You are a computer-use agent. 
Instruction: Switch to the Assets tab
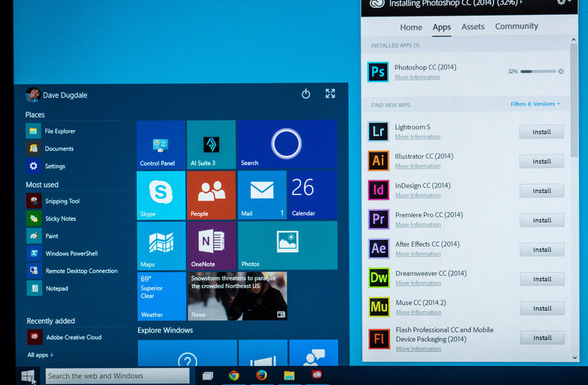point(473,27)
